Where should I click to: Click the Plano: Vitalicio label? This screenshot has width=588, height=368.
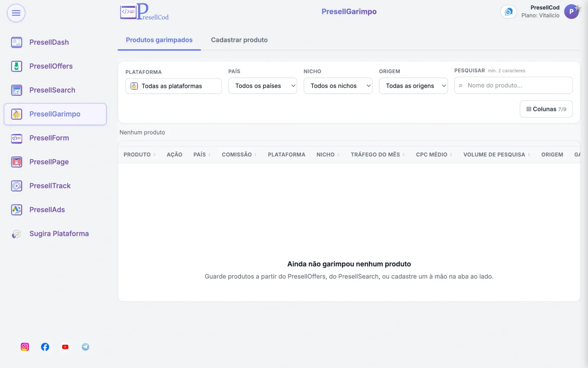[540, 15]
